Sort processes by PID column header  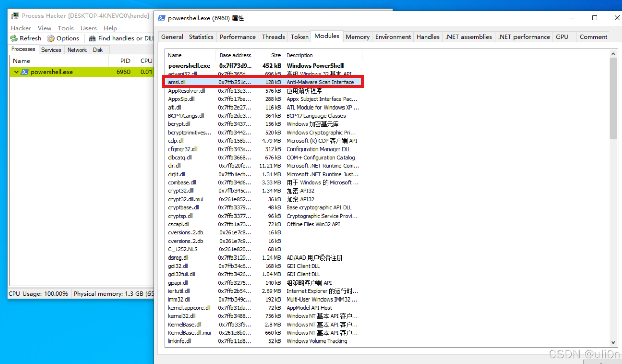tap(121, 61)
